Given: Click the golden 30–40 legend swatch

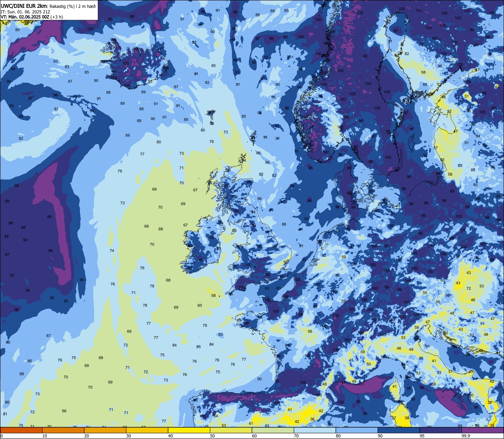Looking at the screenshot, I should (147, 430).
